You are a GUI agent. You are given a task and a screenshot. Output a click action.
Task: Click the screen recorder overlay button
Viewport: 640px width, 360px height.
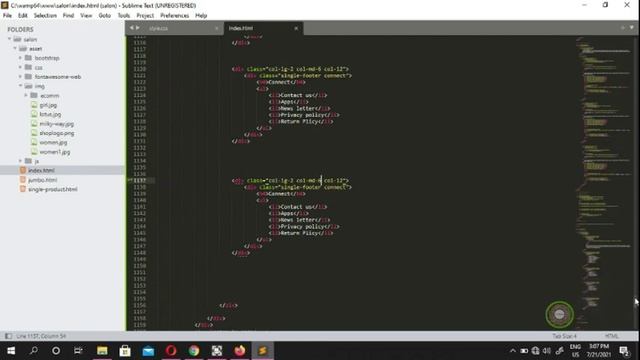(559, 314)
